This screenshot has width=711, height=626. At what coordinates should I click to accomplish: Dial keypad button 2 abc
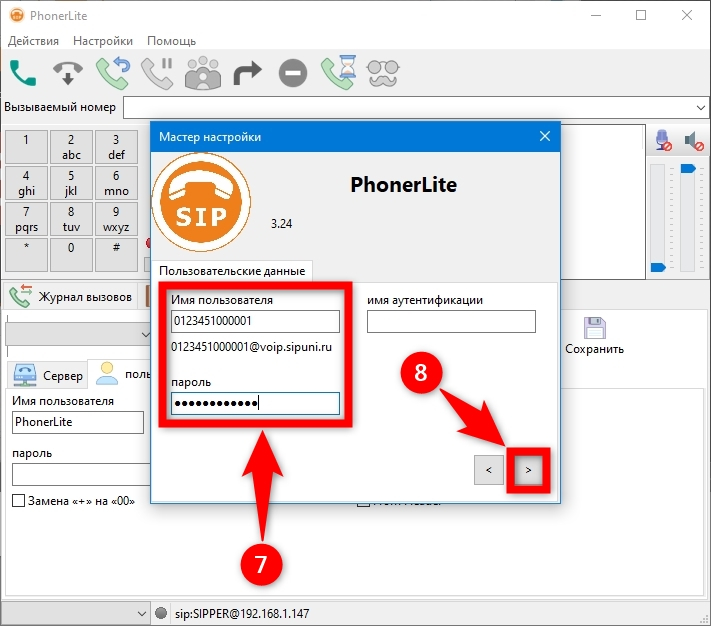[71, 146]
